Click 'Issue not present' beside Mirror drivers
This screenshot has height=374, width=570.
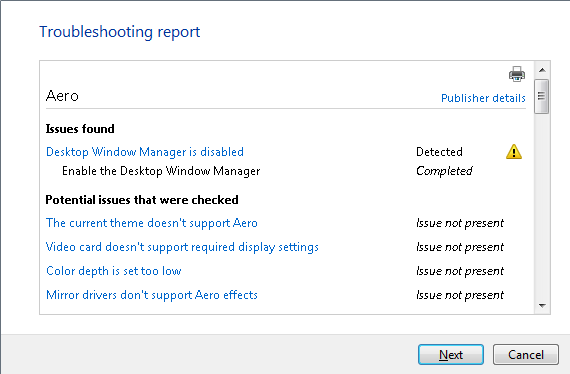click(460, 295)
